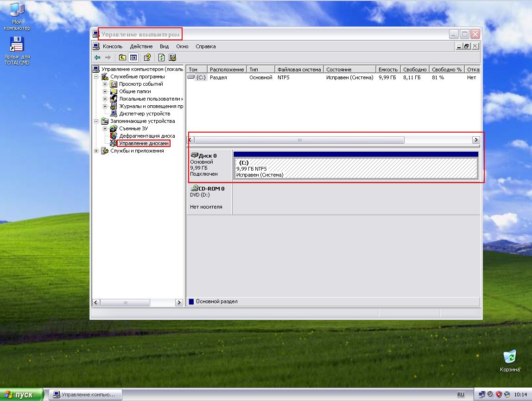Click the Back arrow toolbar icon

(97, 57)
